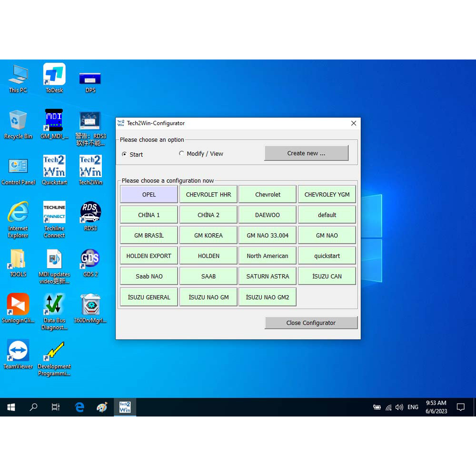Select the Recycle Bin icon

click(18, 125)
